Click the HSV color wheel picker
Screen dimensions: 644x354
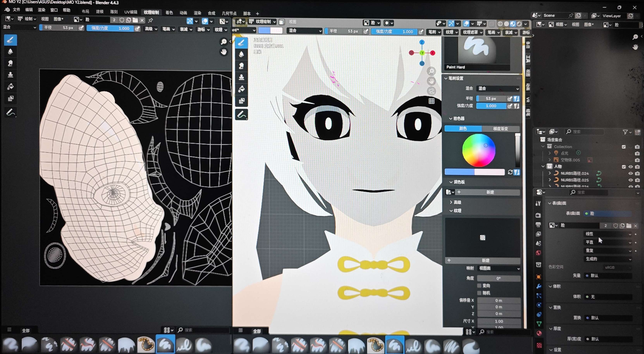click(479, 150)
